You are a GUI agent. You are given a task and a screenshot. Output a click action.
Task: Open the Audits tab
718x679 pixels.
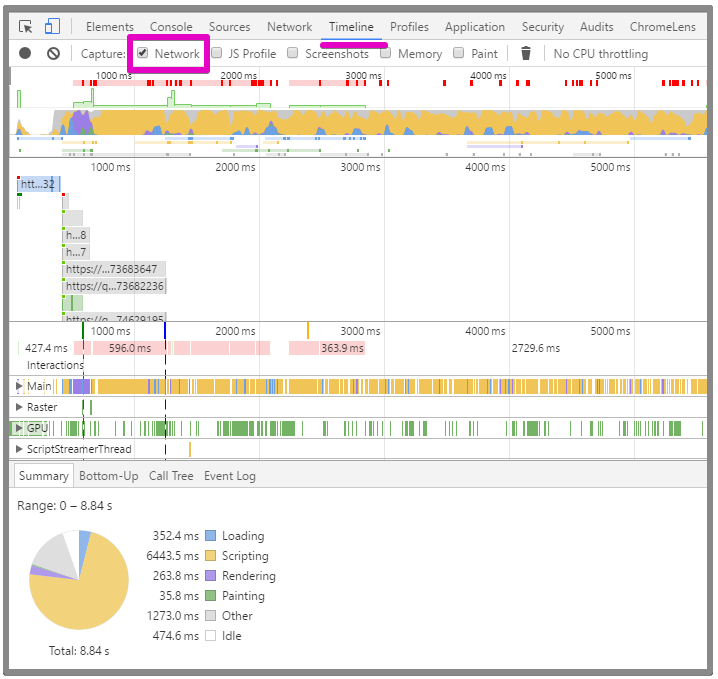pyautogui.click(x=597, y=27)
